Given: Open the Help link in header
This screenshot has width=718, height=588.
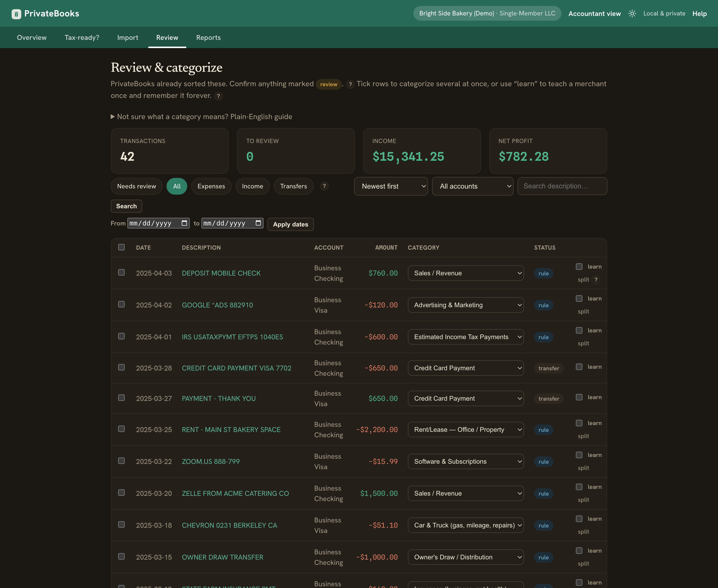Looking at the screenshot, I should coord(699,13).
